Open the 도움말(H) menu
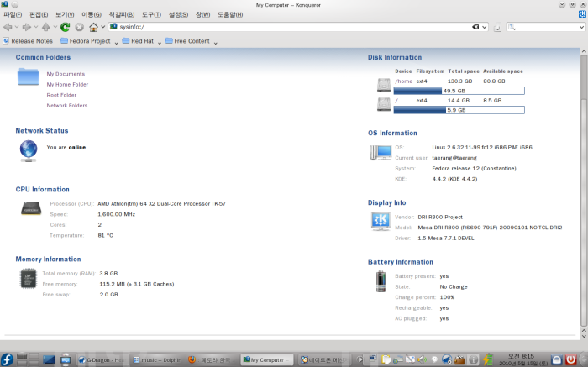The width and height of the screenshot is (588, 367). point(230,14)
